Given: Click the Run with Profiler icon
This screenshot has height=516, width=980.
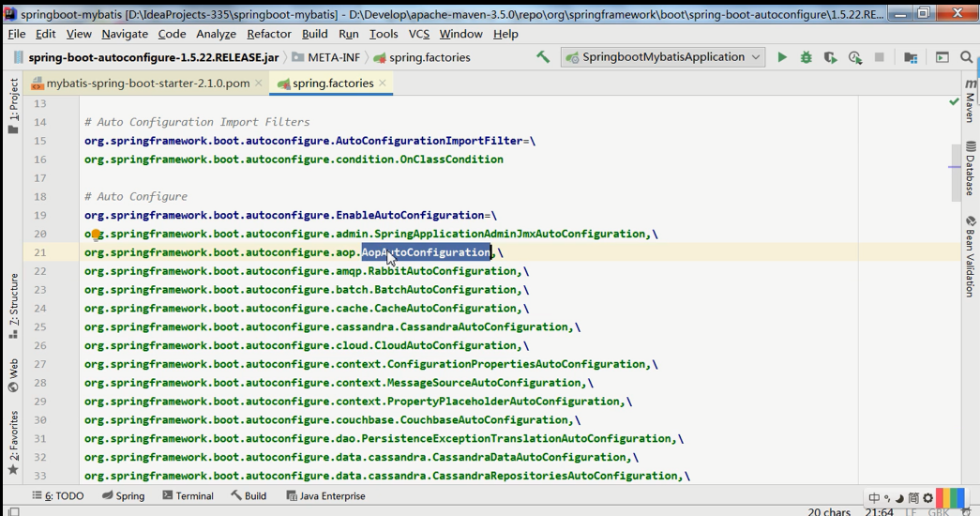Looking at the screenshot, I should [x=855, y=57].
